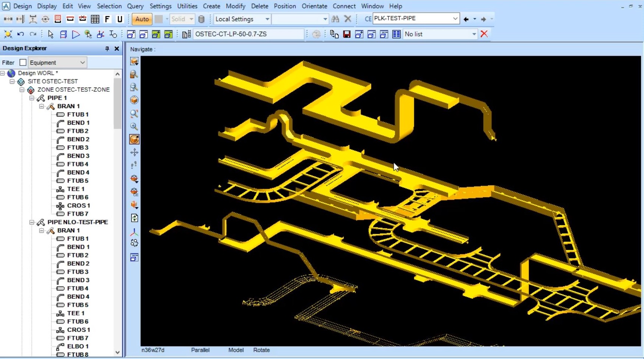Click the Undo arrow icon
Image resolution: width=644 pixels, height=359 pixels.
point(20,34)
